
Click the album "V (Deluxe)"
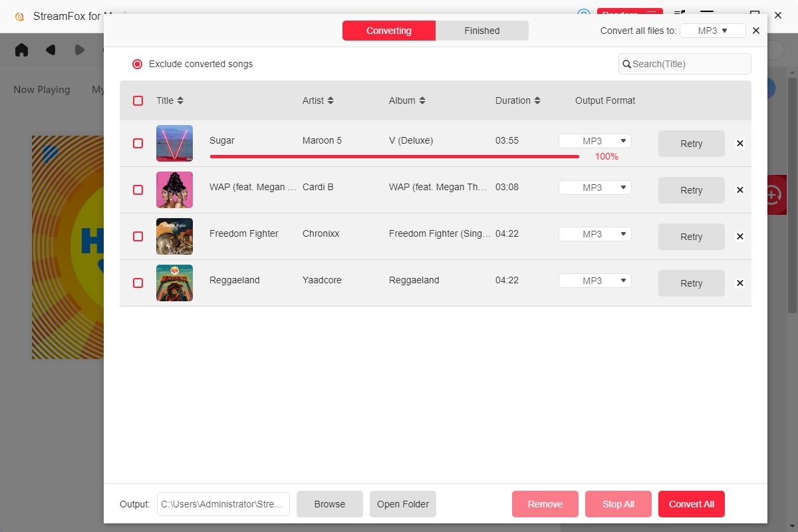click(x=411, y=140)
